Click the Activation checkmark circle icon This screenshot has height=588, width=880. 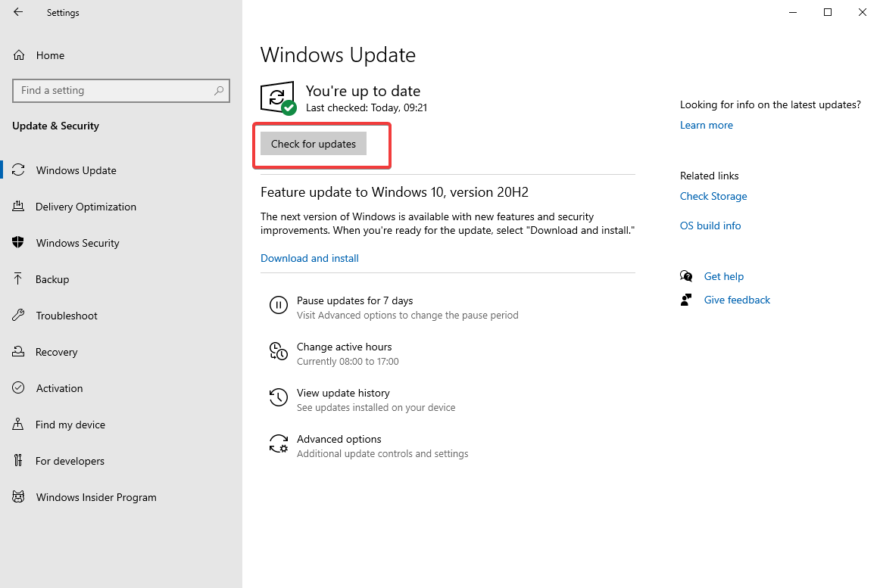coord(18,387)
